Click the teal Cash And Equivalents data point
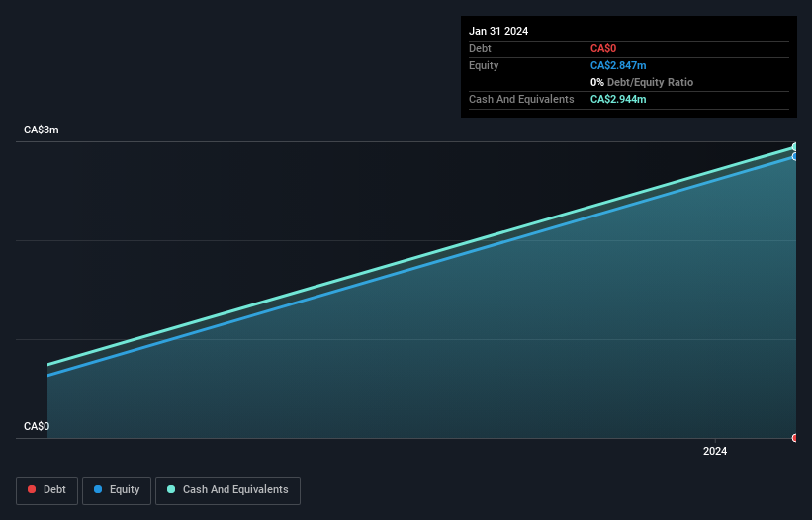 pyautogui.click(x=795, y=147)
